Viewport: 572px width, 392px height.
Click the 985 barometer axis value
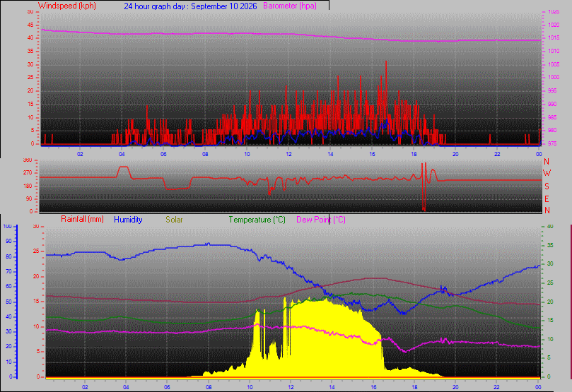552,117
